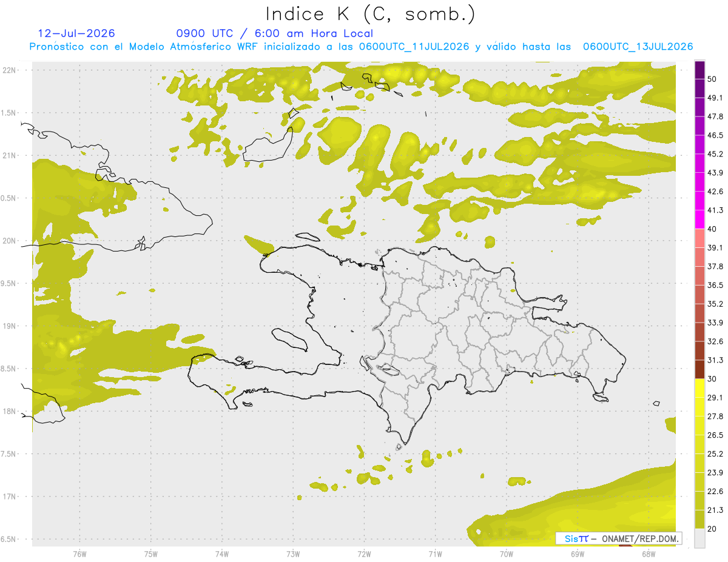Click the latitude label "17N"
The width and height of the screenshot is (728, 562).
tap(10, 497)
